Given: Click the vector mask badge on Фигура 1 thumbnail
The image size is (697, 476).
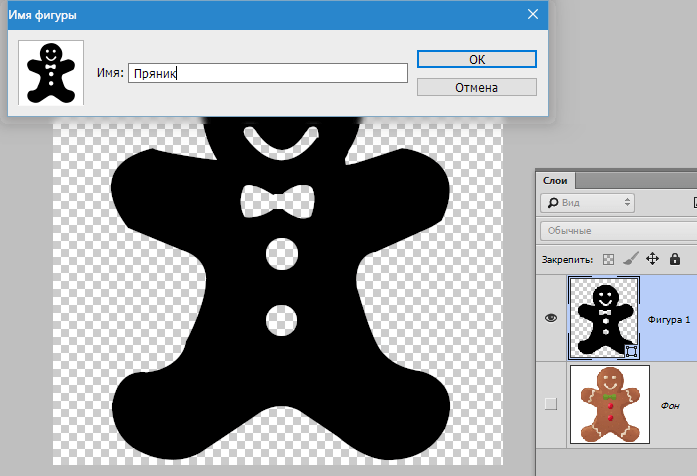Looking at the screenshot, I should tap(631, 350).
